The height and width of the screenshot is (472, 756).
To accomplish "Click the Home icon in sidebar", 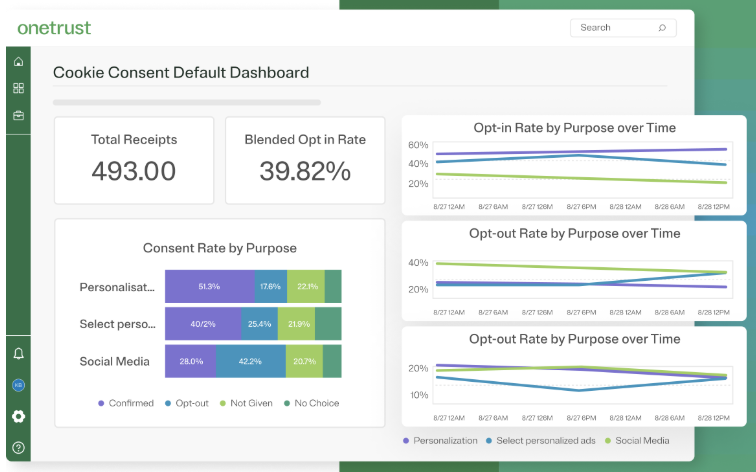I will coord(18,62).
